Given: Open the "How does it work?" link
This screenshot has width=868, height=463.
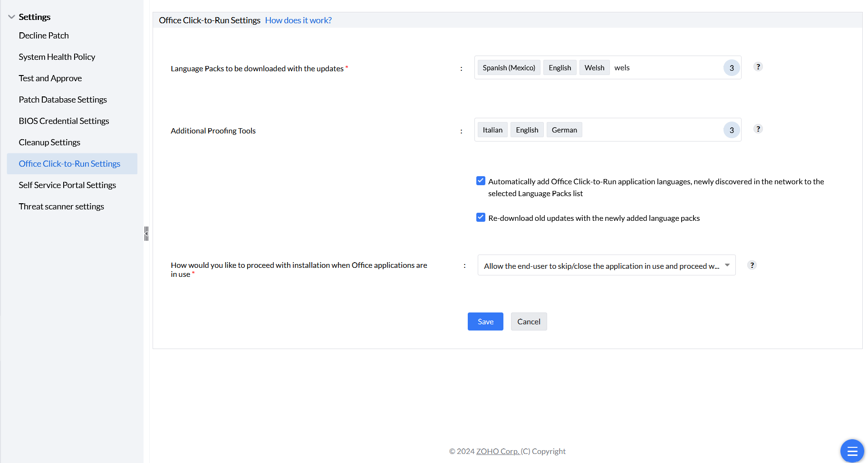Looking at the screenshot, I should click(x=298, y=20).
